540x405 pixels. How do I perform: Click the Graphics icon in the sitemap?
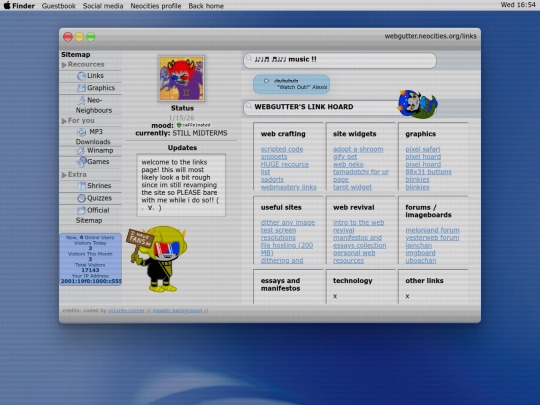(x=81, y=88)
